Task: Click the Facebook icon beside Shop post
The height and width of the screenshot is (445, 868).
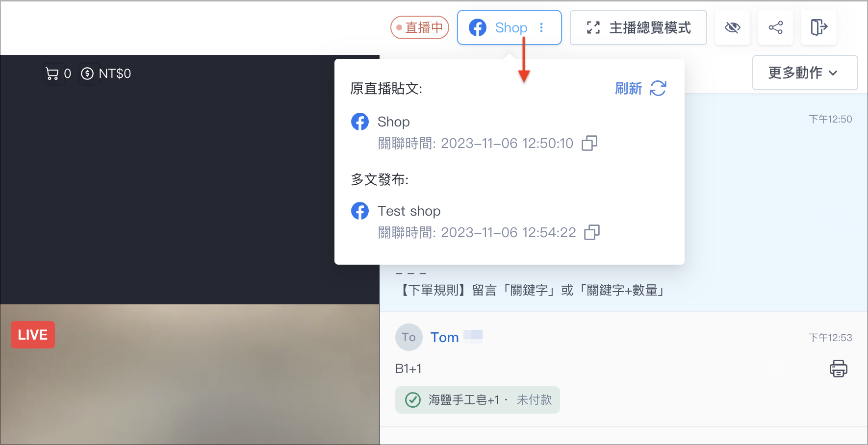Action: click(x=360, y=122)
